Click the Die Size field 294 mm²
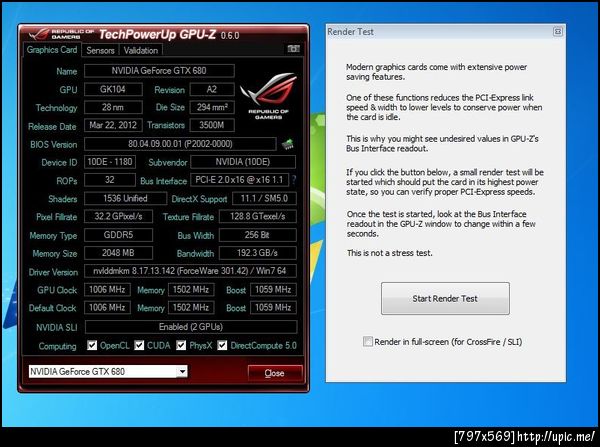This screenshot has width=600, height=447. (212, 107)
